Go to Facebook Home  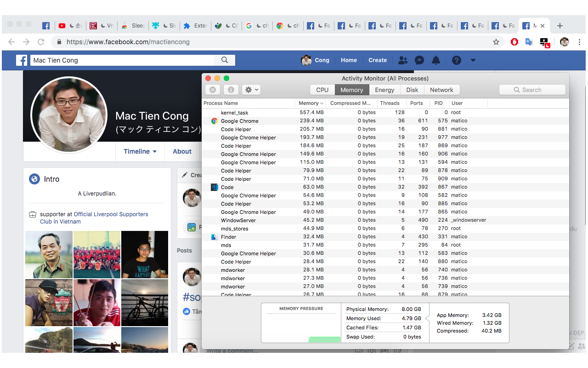pyautogui.click(x=349, y=60)
